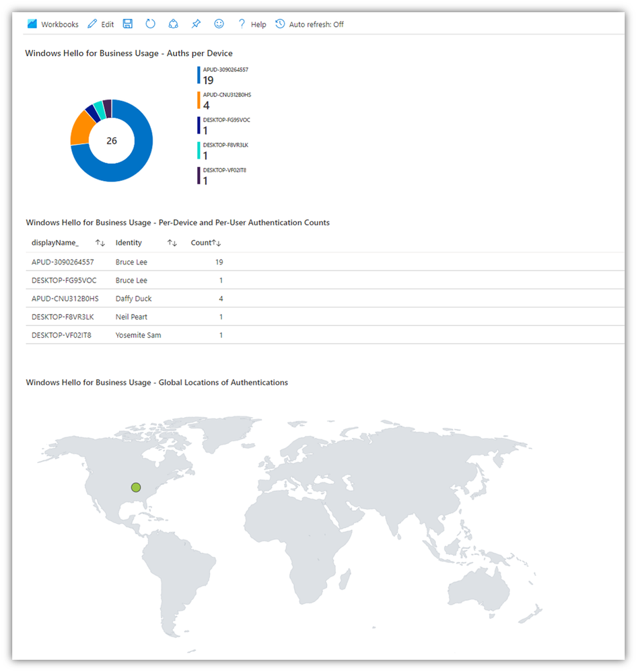The width and height of the screenshot is (640, 672).
Task: Select the APUD-3090264557 table row cell
Action: click(x=63, y=262)
